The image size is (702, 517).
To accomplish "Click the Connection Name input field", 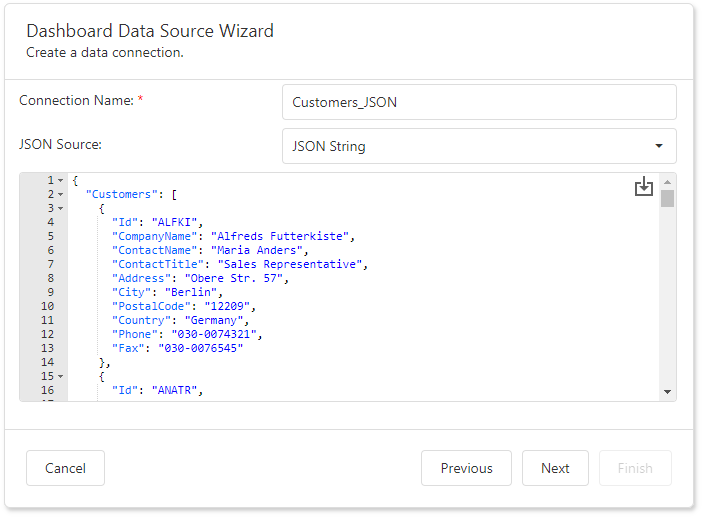I will [479, 102].
